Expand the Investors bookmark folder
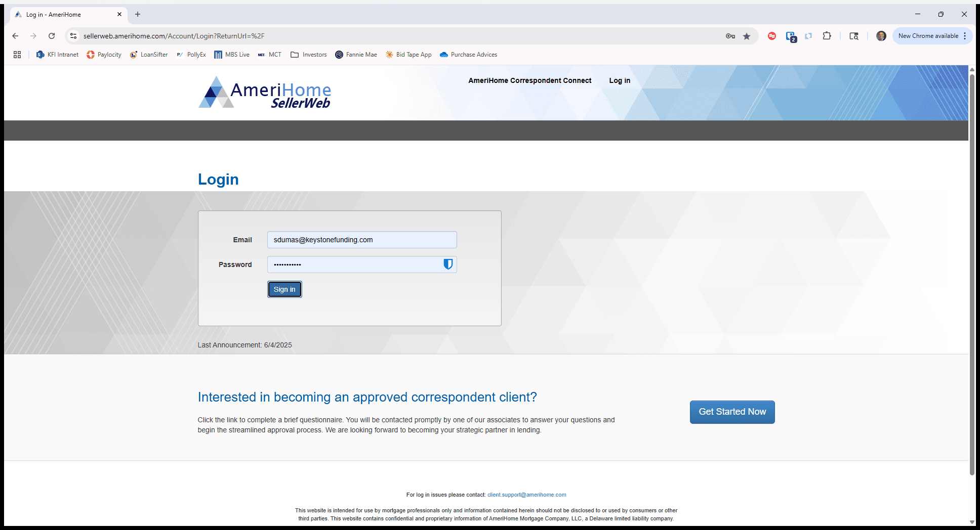 309,55
